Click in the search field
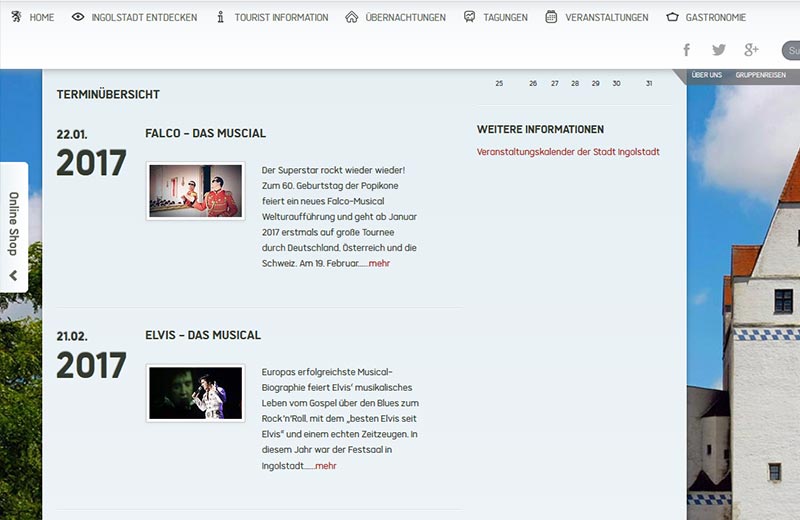The width and height of the screenshot is (800, 520). click(791, 51)
